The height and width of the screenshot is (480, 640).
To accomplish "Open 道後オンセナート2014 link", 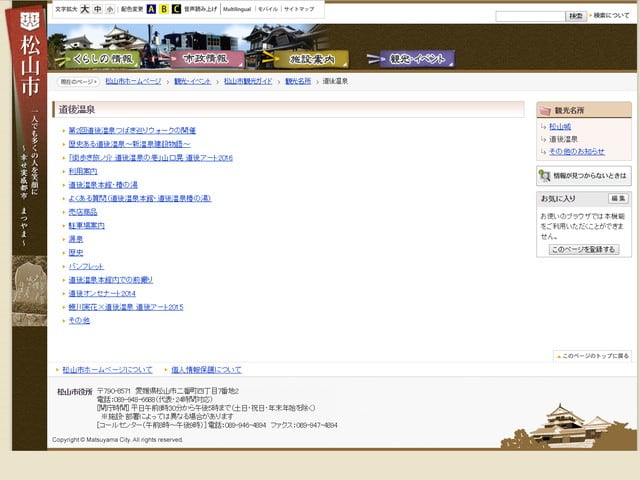I will (x=102, y=293).
